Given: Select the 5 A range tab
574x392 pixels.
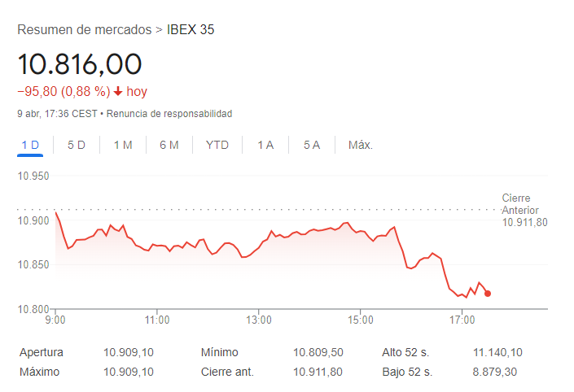Looking at the screenshot, I should 312,145.
